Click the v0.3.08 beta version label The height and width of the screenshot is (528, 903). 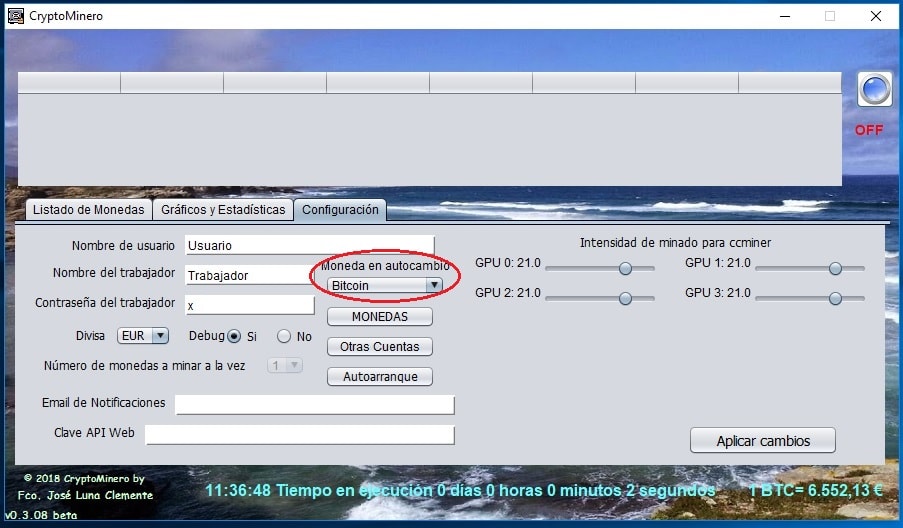coord(41,515)
